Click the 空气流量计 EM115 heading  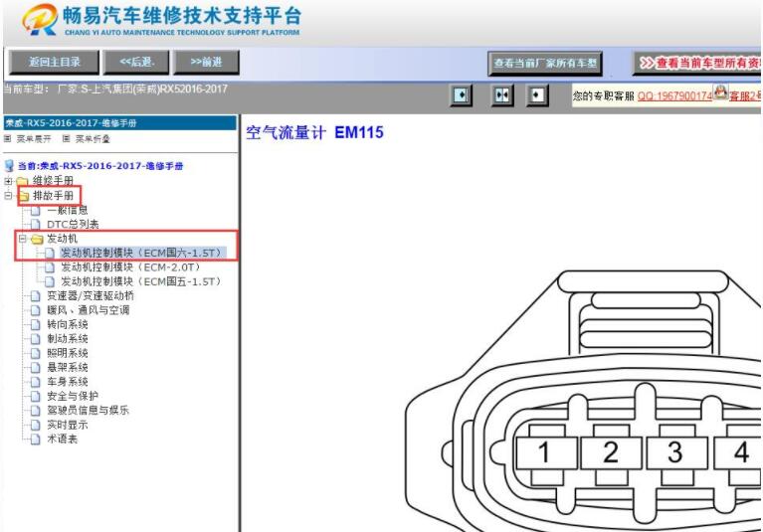point(314,132)
